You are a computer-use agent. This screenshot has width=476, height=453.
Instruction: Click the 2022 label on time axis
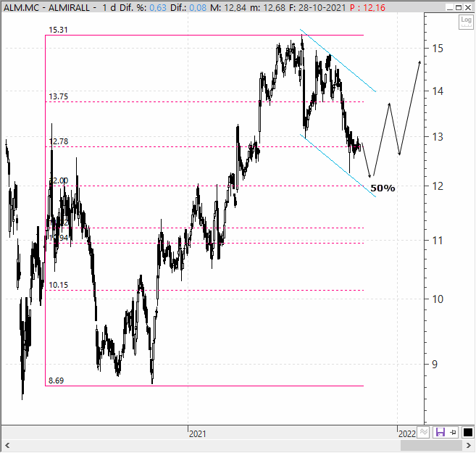point(407,434)
